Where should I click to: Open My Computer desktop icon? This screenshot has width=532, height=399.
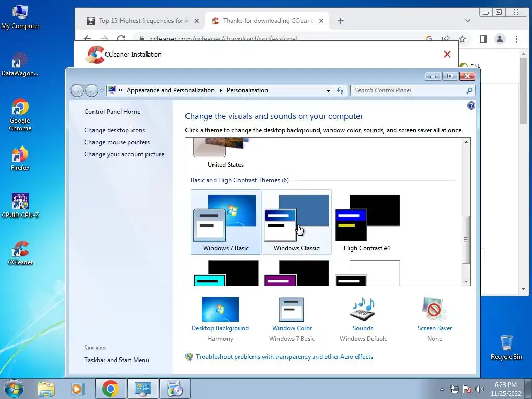click(20, 17)
